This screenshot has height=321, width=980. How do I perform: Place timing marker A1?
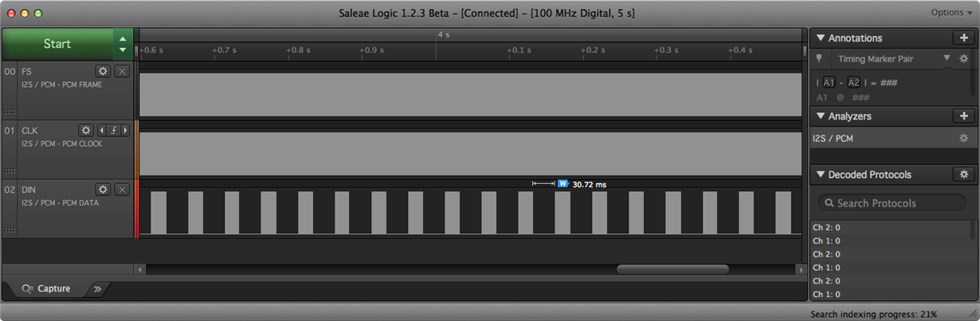click(x=829, y=83)
